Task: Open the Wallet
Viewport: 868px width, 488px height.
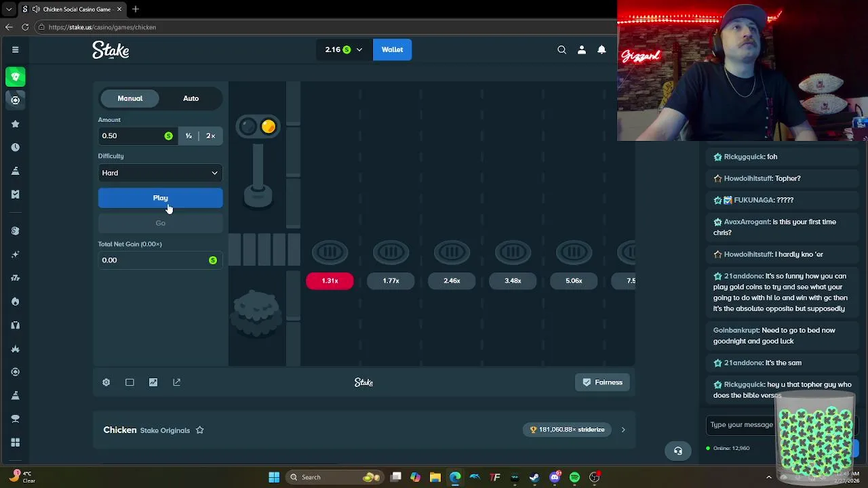Action: [x=392, y=49]
